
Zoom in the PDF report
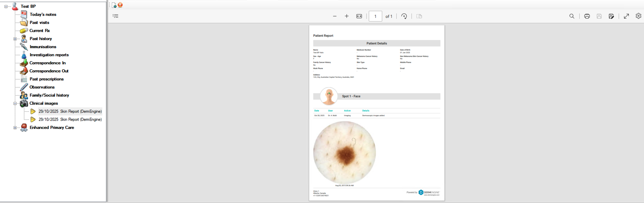click(x=347, y=16)
